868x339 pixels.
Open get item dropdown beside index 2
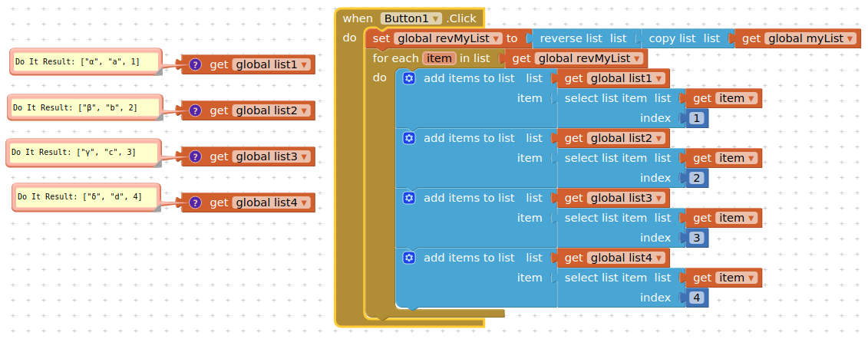click(x=736, y=158)
